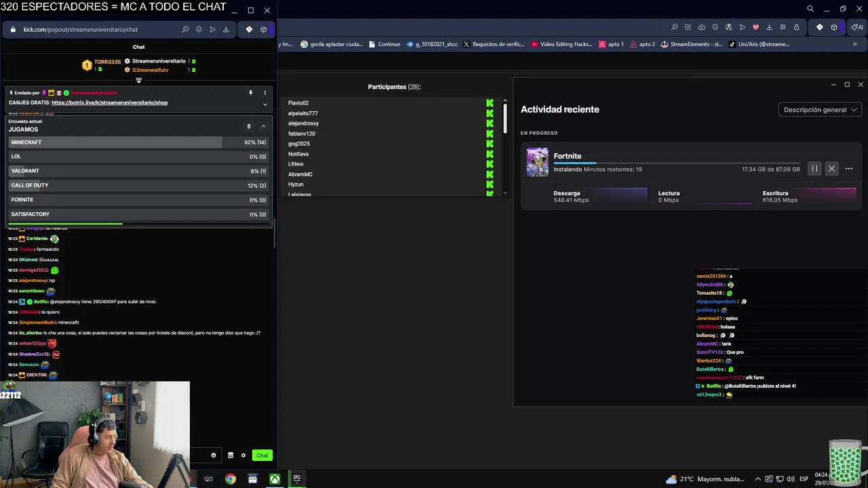Expand the leaderboard toggle below TORR333S
868x488 pixels.
[138, 80]
